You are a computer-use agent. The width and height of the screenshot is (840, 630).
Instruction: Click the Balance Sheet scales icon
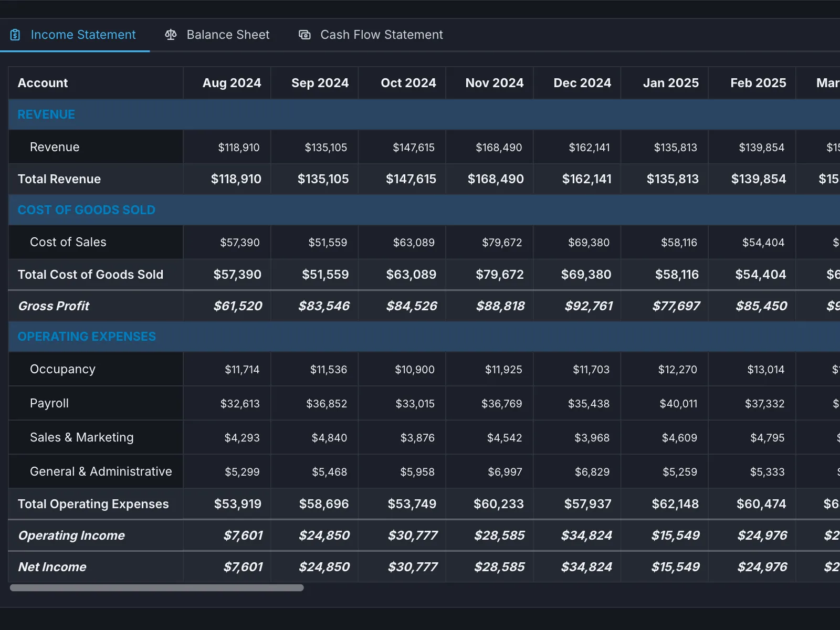tap(171, 35)
